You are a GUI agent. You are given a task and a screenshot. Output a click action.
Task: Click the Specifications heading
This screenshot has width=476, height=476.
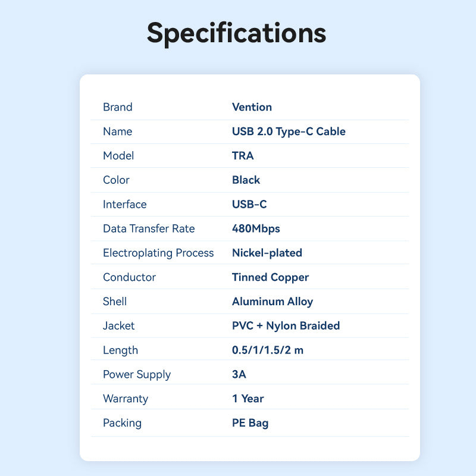[x=237, y=33]
